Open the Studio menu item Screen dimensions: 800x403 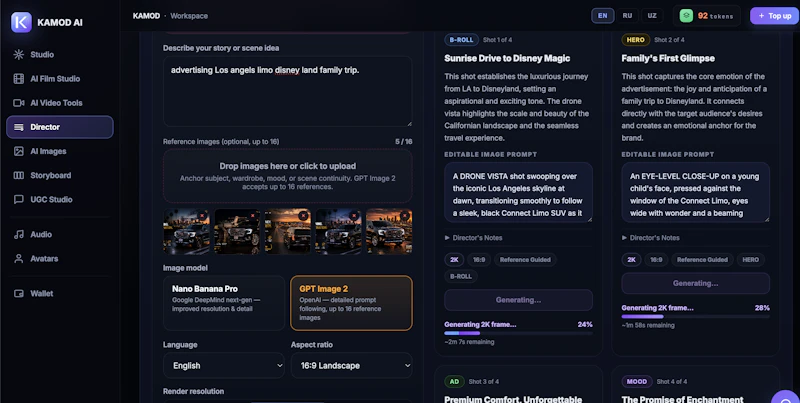[60, 55]
